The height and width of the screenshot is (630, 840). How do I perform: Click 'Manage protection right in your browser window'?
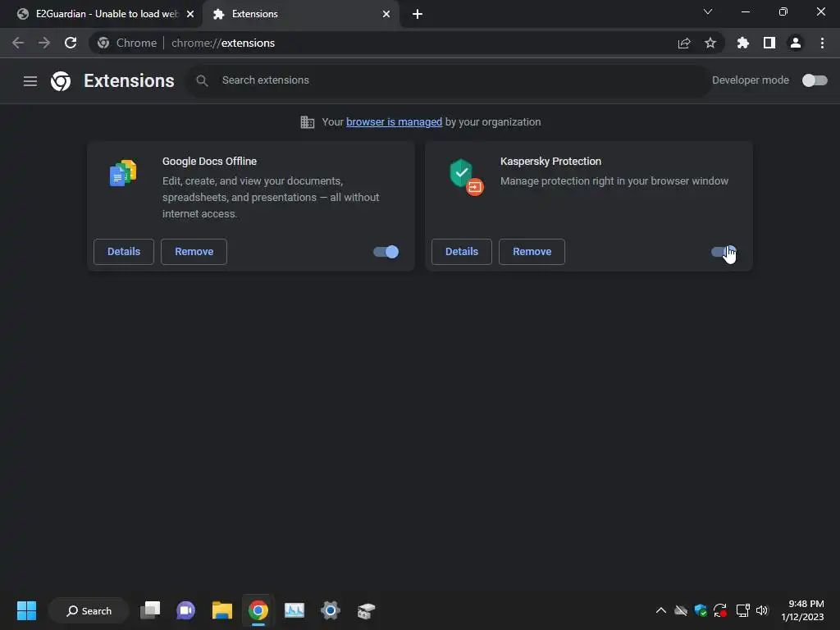[614, 181]
